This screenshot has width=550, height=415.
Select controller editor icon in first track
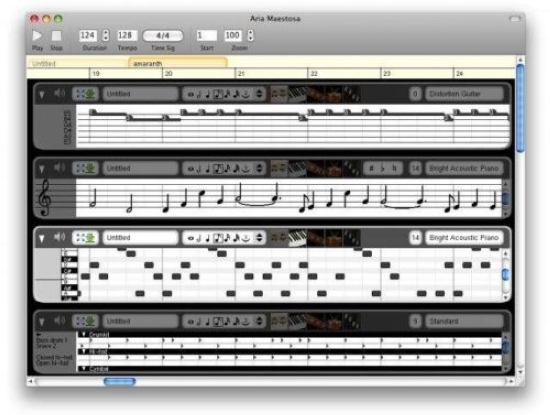coord(351,94)
